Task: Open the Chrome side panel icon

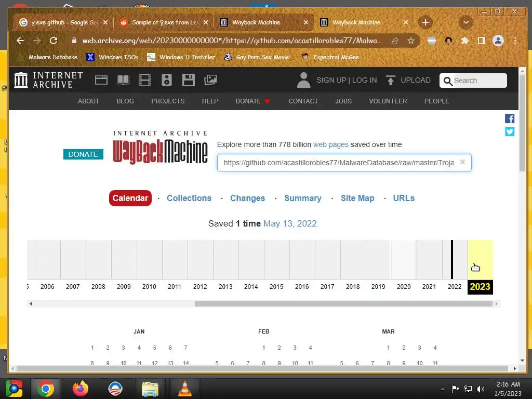Action: pyautogui.click(x=482, y=41)
